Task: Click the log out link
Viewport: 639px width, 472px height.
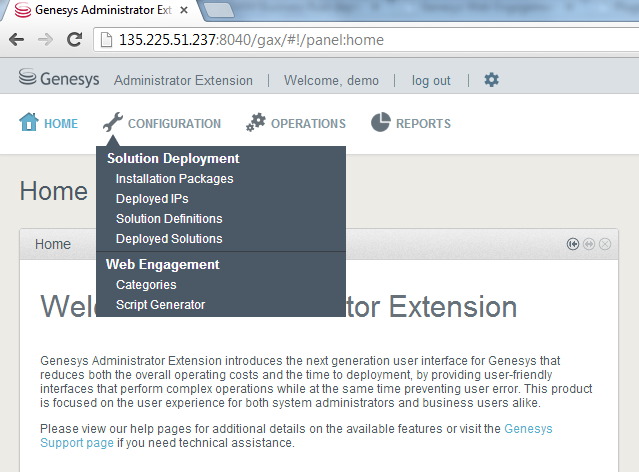Action: (x=431, y=81)
